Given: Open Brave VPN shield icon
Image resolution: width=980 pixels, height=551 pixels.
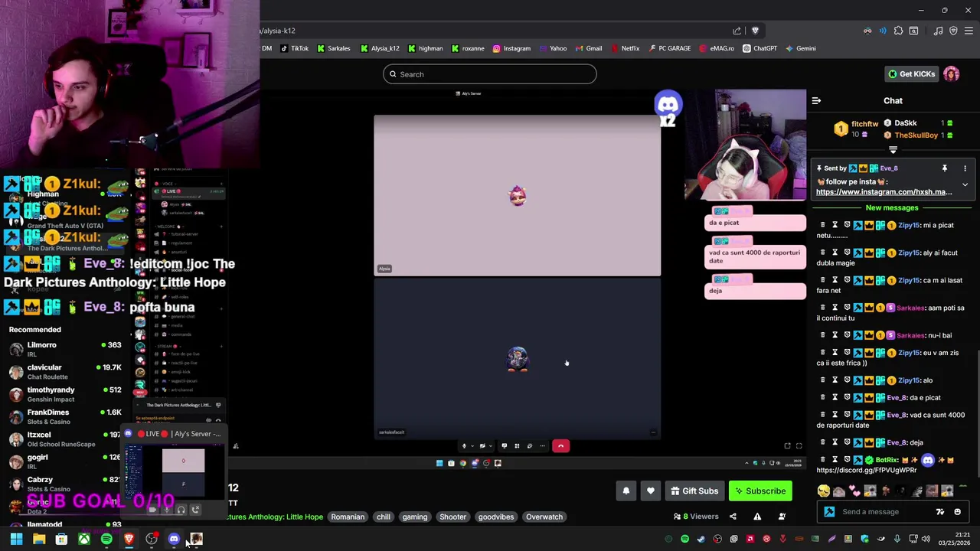Looking at the screenshot, I should (x=953, y=31).
